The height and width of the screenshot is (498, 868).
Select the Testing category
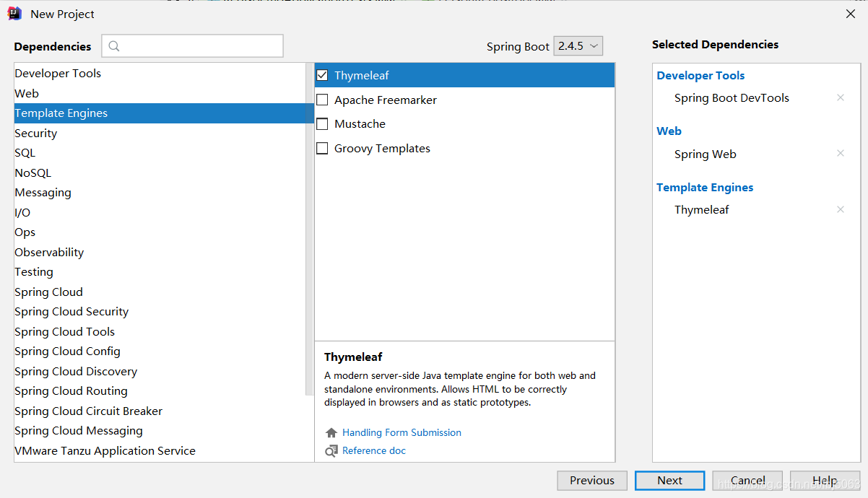pyautogui.click(x=160, y=272)
